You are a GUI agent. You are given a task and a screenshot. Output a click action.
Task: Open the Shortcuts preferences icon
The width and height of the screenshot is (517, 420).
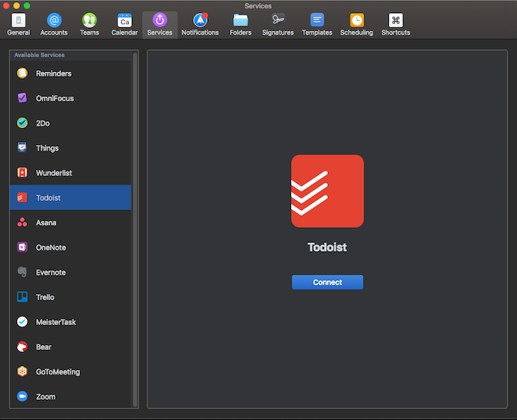396,20
